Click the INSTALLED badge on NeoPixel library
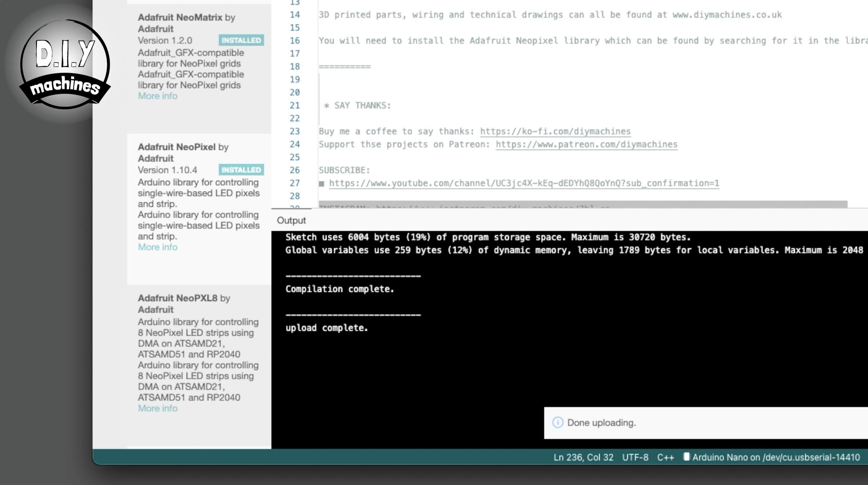The height and width of the screenshot is (485, 868). click(241, 169)
